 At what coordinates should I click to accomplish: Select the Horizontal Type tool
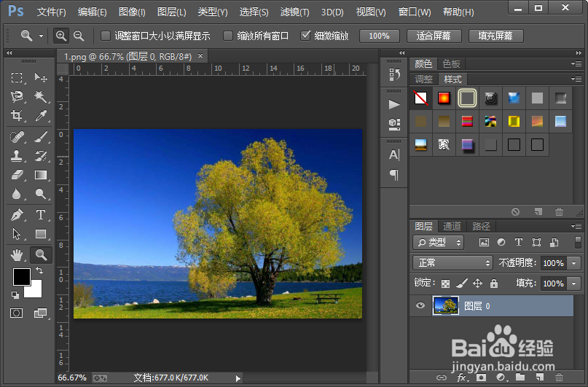41,215
